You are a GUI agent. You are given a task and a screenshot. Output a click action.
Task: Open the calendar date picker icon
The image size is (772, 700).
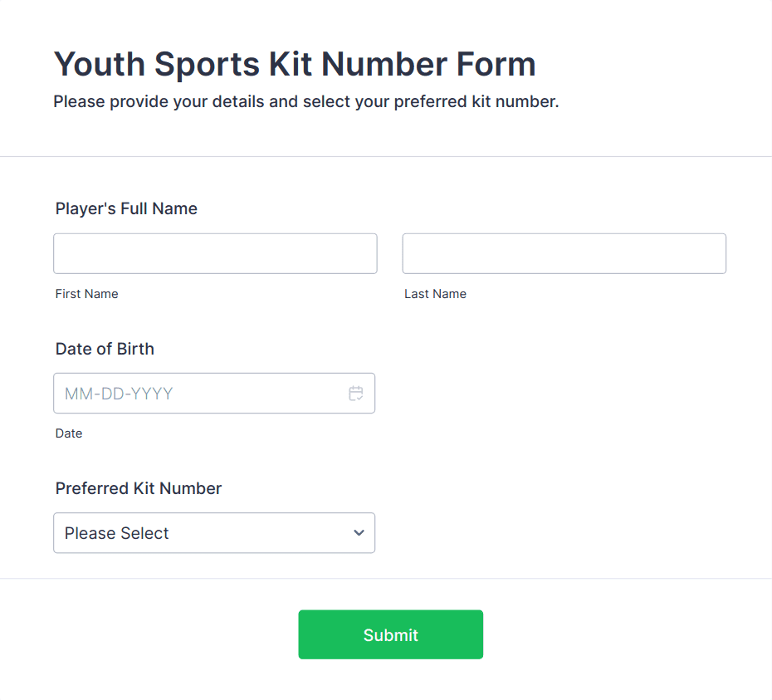click(x=356, y=394)
